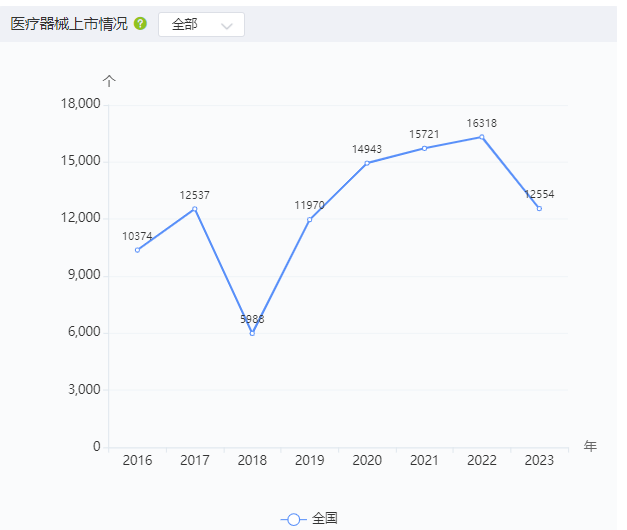
Task: Click the 2022 x-axis label
Action: (482, 460)
